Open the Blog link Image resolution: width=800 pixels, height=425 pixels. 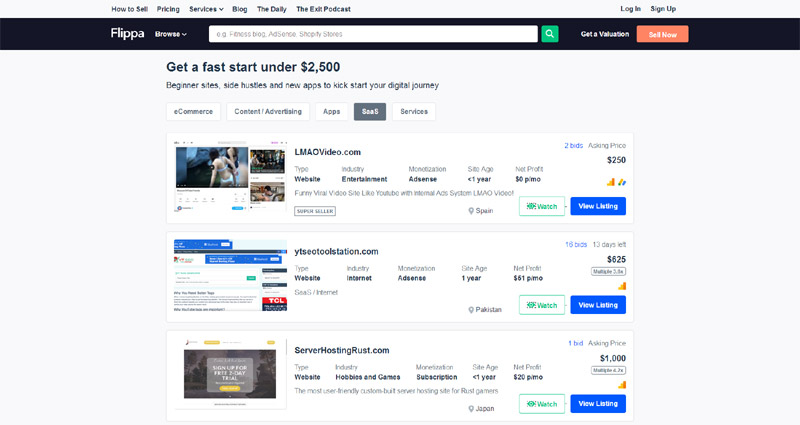pos(239,9)
